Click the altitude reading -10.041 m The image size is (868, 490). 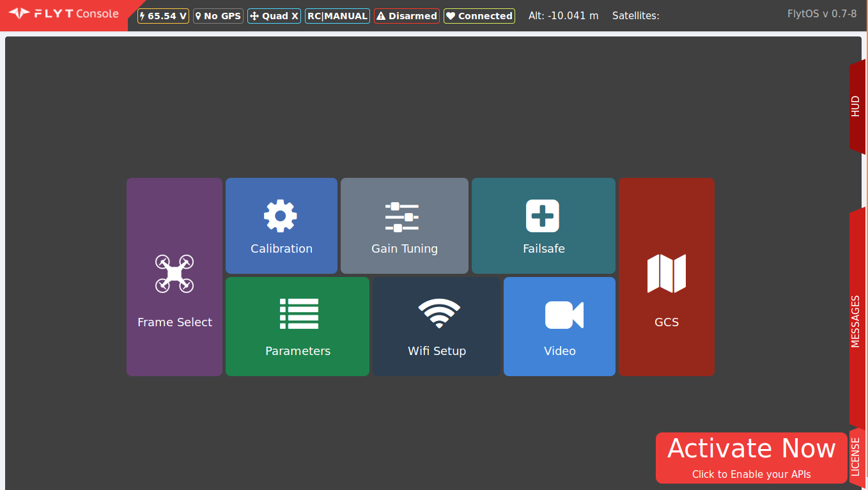pyautogui.click(x=564, y=16)
